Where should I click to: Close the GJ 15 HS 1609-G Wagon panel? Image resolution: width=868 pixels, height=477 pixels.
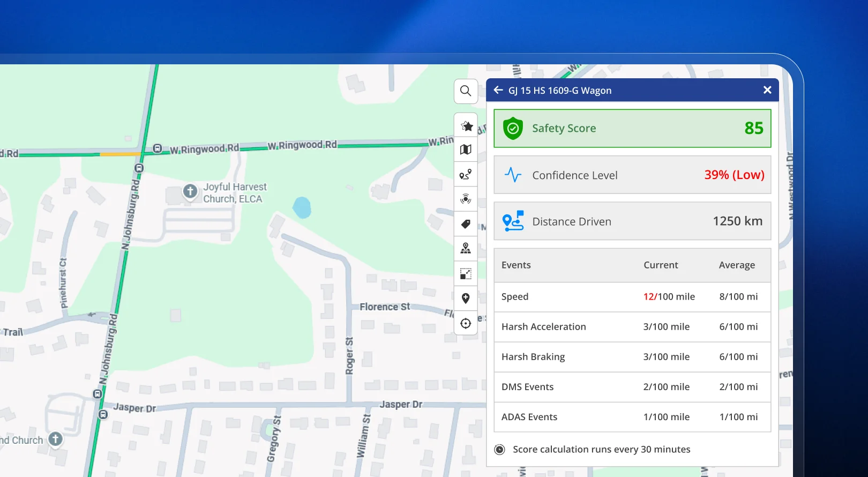coord(767,90)
